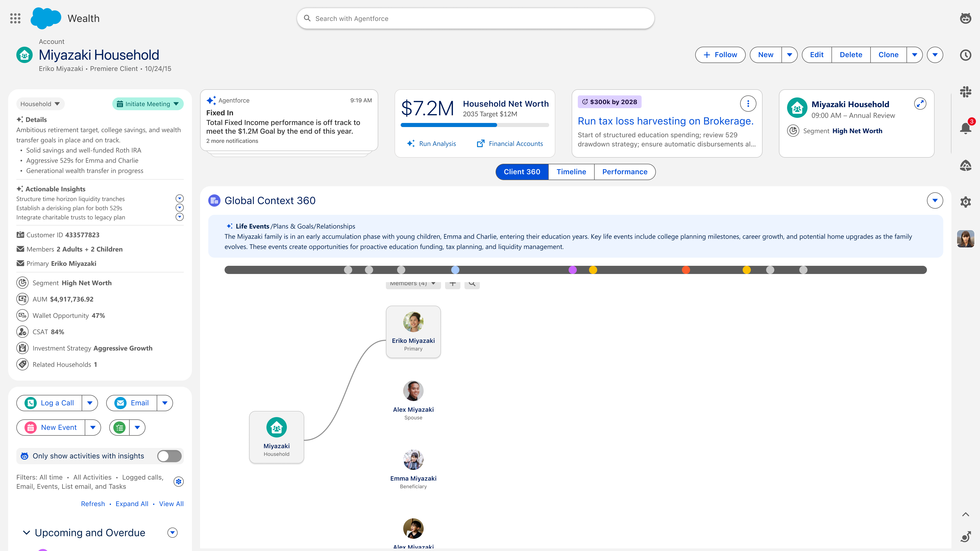Expand Global Context 360 options arrow
The image size is (980, 551).
coord(935,201)
